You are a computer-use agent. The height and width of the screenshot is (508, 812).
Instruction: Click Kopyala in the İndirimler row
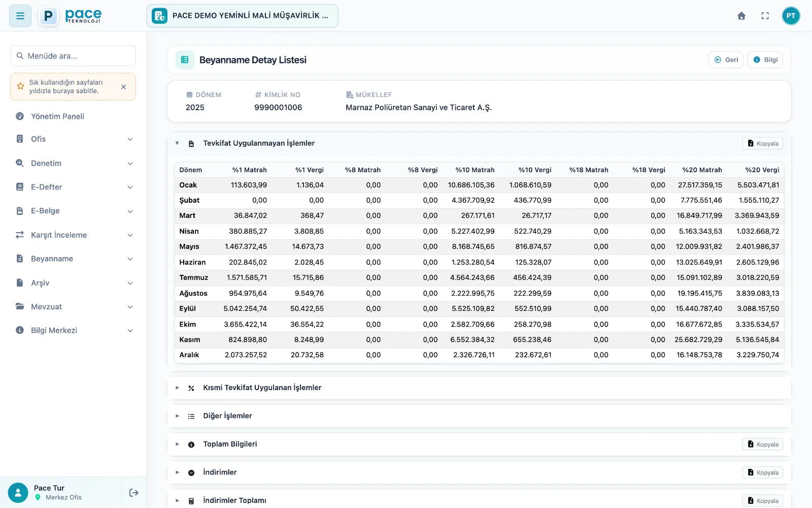point(763,472)
